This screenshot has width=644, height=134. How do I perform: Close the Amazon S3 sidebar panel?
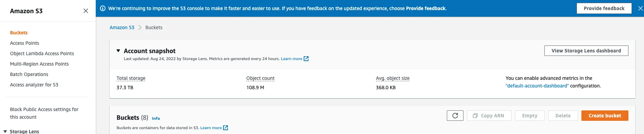[x=86, y=11]
